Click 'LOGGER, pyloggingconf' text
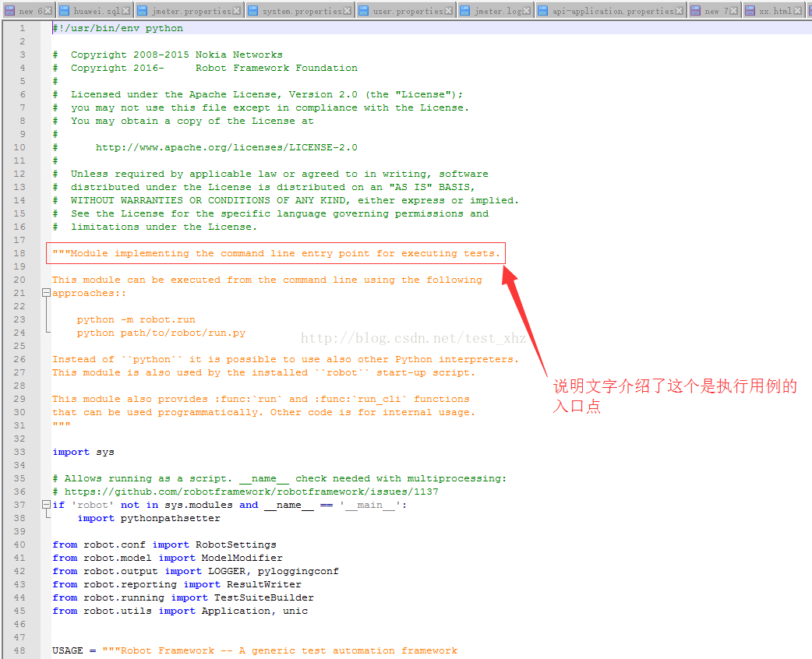Viewport: 812px width, 659px height. click(x=274, y=571)
